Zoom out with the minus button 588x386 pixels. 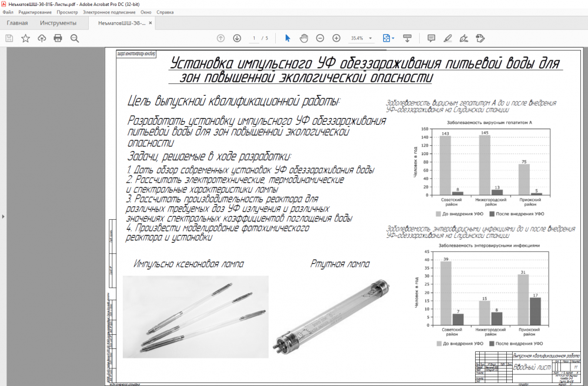pos(320,38)
